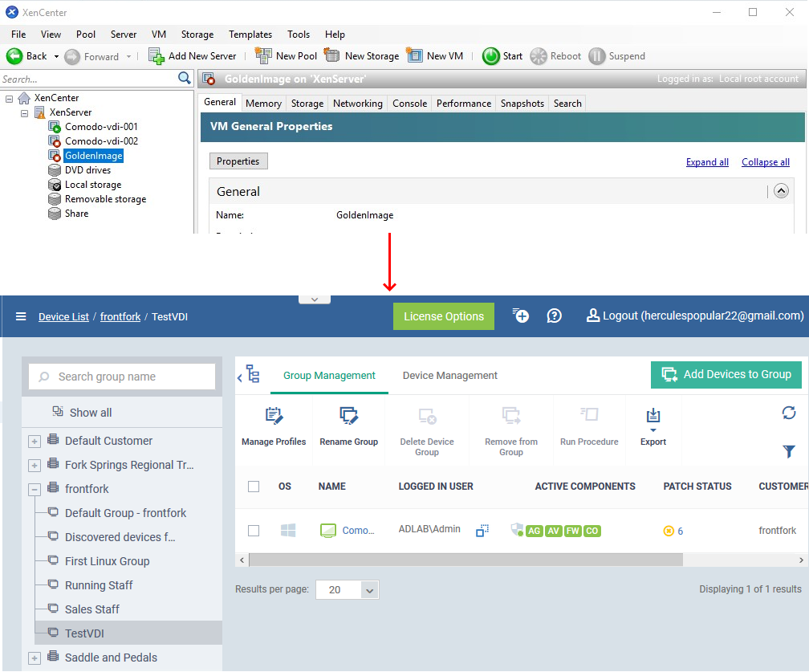Click the New Pool toolbar icon
This screenshot has height=672, width=809.
coord(263,55)
